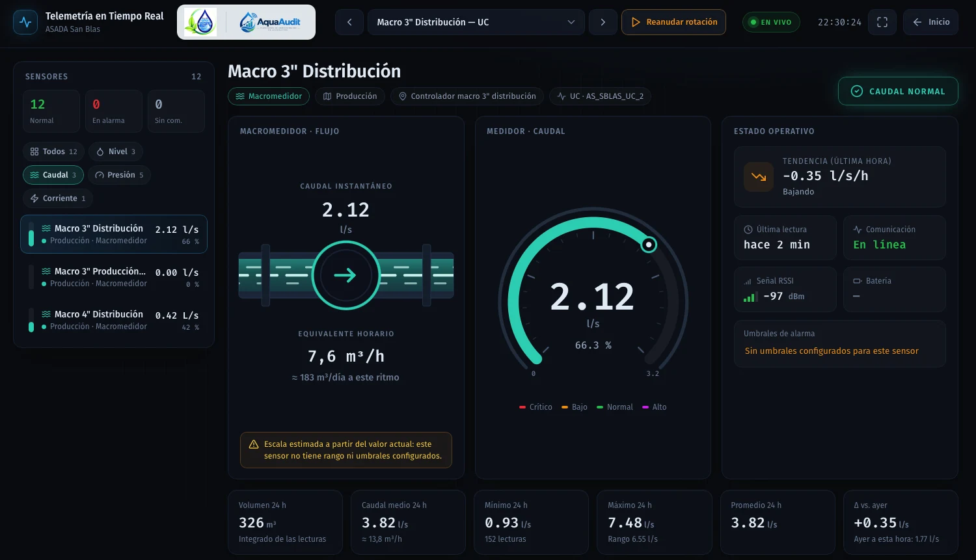Screen dimensions: 976x560
Task: Select the Nivel filter chip
Action: [116, 152]
